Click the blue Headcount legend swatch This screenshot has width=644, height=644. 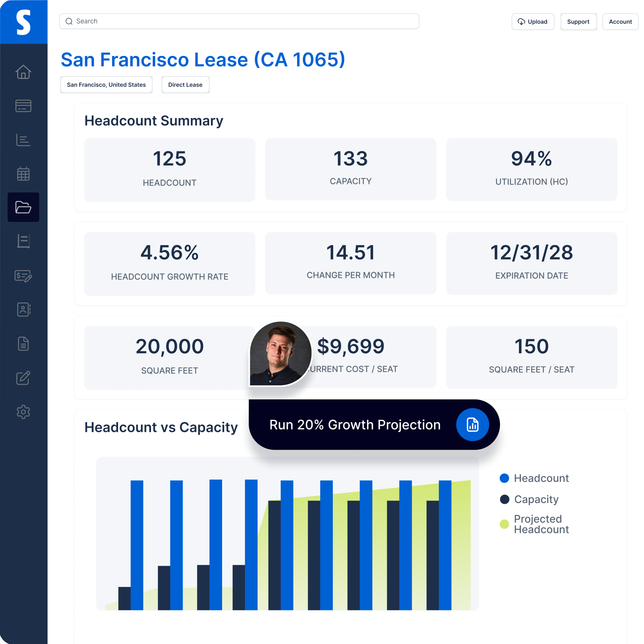tap(504, 478)
